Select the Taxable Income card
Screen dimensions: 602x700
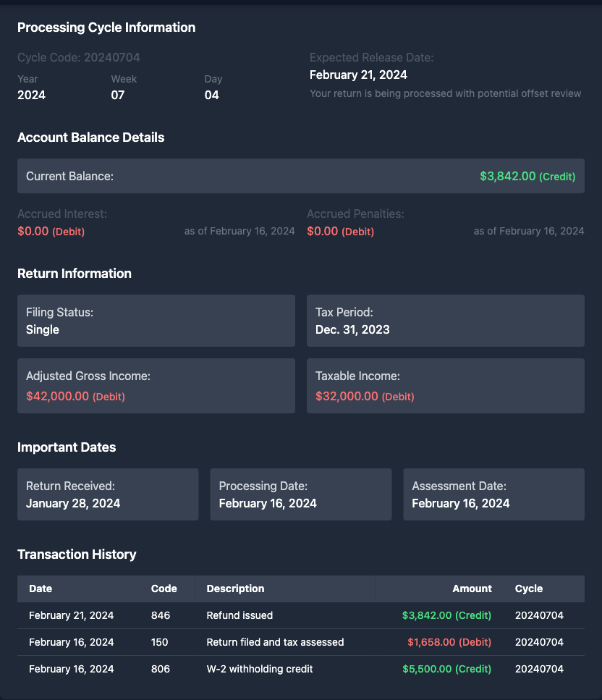click(445, 386)
